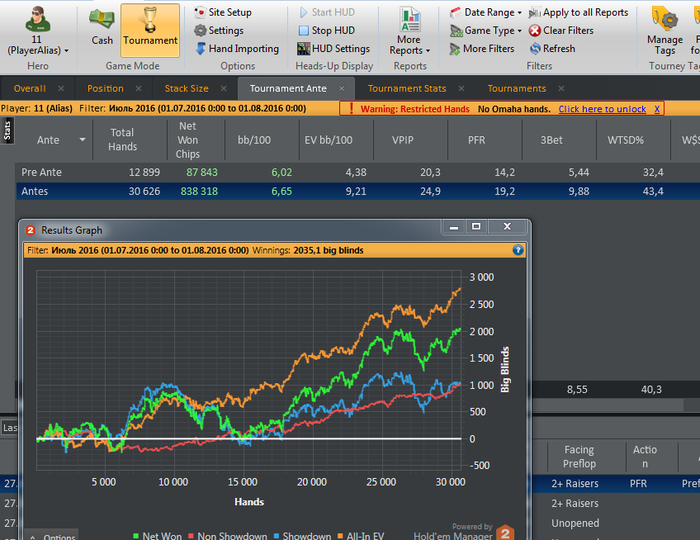700x540 pixels.
Task: Open the Hero player alias selector
Action: click(x=38, y=31)
